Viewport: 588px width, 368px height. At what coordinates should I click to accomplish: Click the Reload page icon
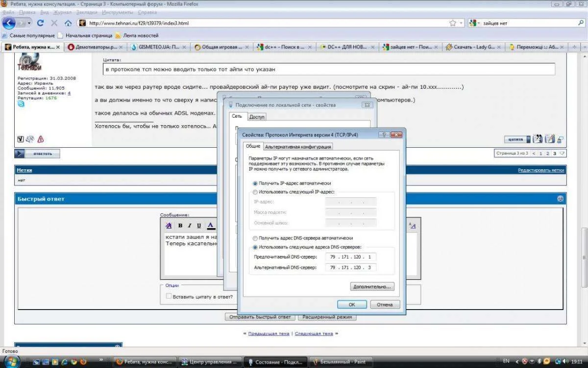[41, 23]
